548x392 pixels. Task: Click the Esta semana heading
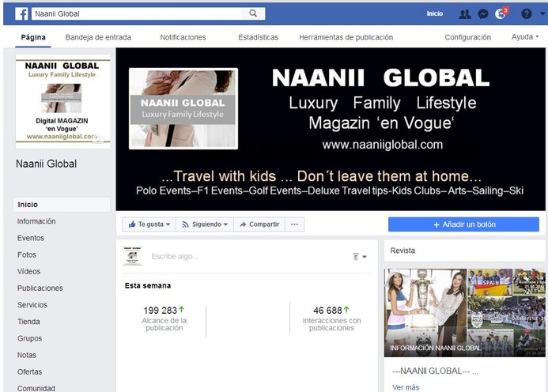148,286
